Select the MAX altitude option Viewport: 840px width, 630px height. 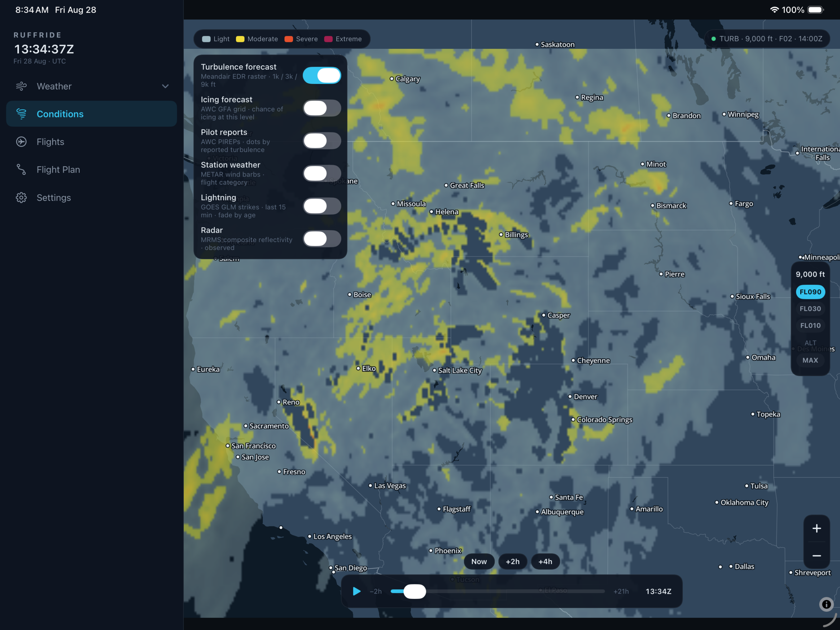810,360
